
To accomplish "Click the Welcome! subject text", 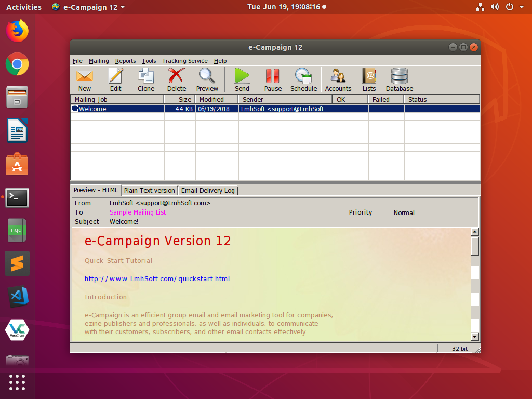I will [124, 221].
